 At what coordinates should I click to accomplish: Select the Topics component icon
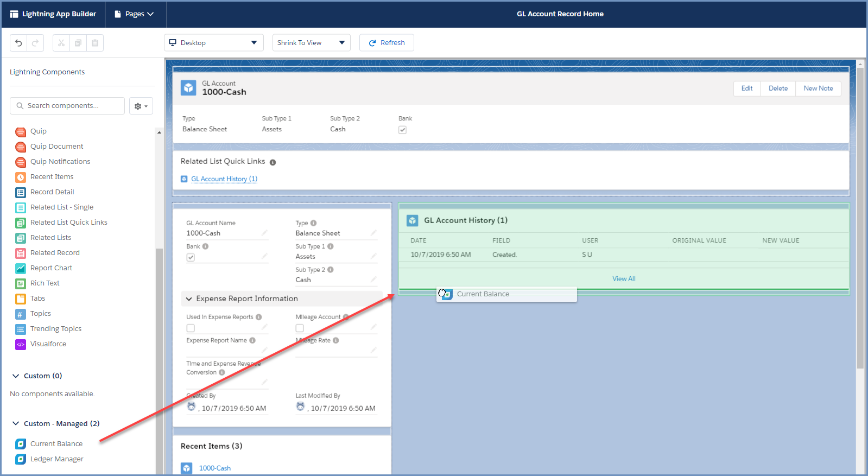pos(21,314)
